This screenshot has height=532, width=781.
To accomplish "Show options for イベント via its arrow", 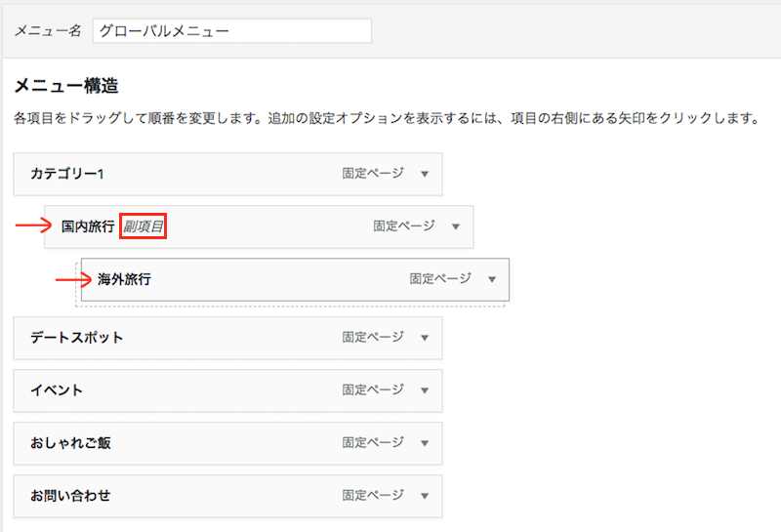I will pyautogui.click(x=425, y=390).
